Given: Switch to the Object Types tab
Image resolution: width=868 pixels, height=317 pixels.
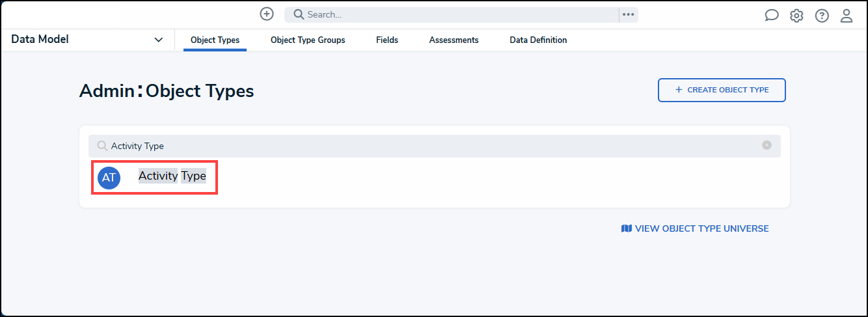Looking at the screenshot, I should (215, 40).
